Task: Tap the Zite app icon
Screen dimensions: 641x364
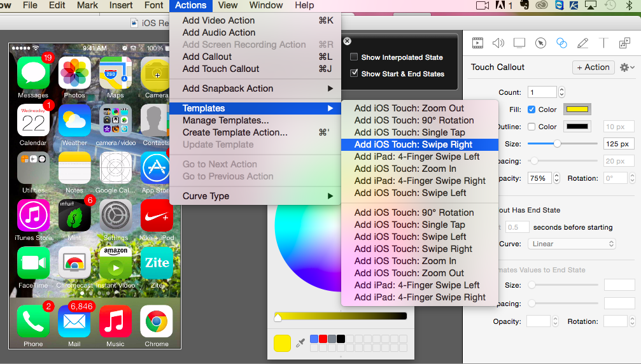Action: pyautogui.click(x=157, y=263)
